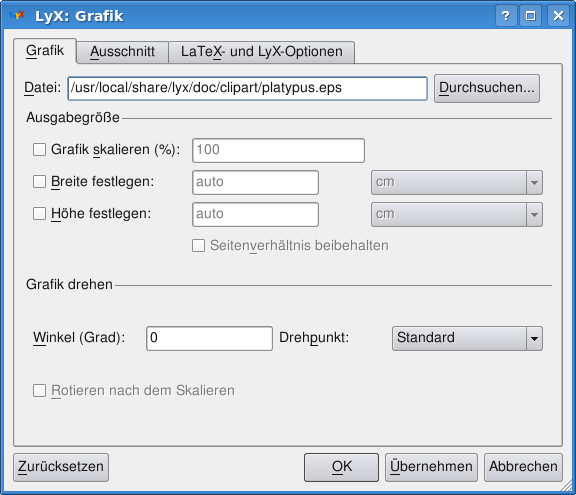Image resolution: width=576 pixels, height=495 pixels.
Task: Select the Grafik tab
Action: click(45, 51)
